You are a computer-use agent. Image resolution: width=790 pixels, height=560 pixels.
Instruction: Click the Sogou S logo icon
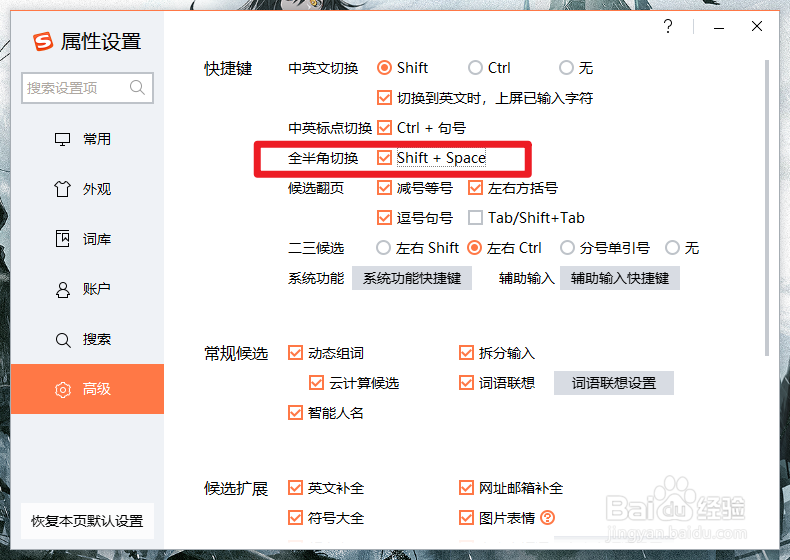(x=43, y=41)
